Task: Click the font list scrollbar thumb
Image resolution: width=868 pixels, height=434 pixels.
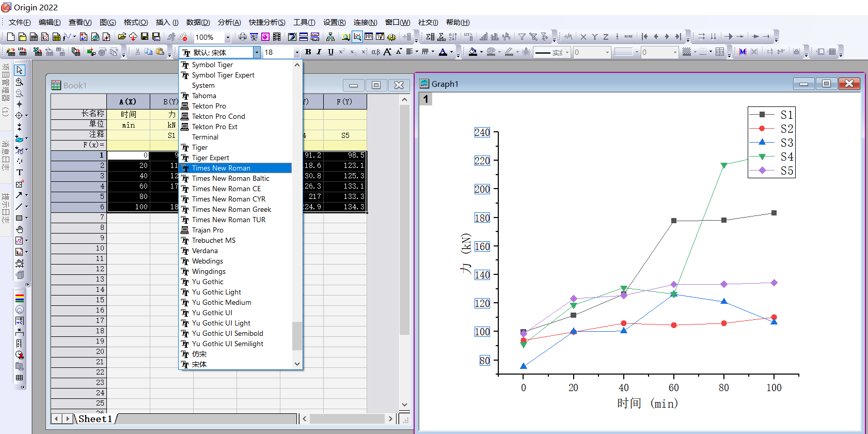Action: click(x=297, y=336)
